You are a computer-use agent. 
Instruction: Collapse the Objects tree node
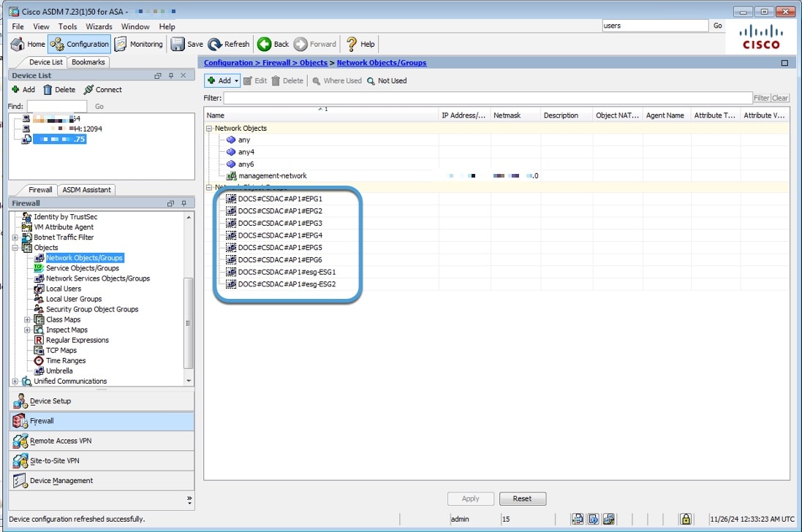(15, 248)
